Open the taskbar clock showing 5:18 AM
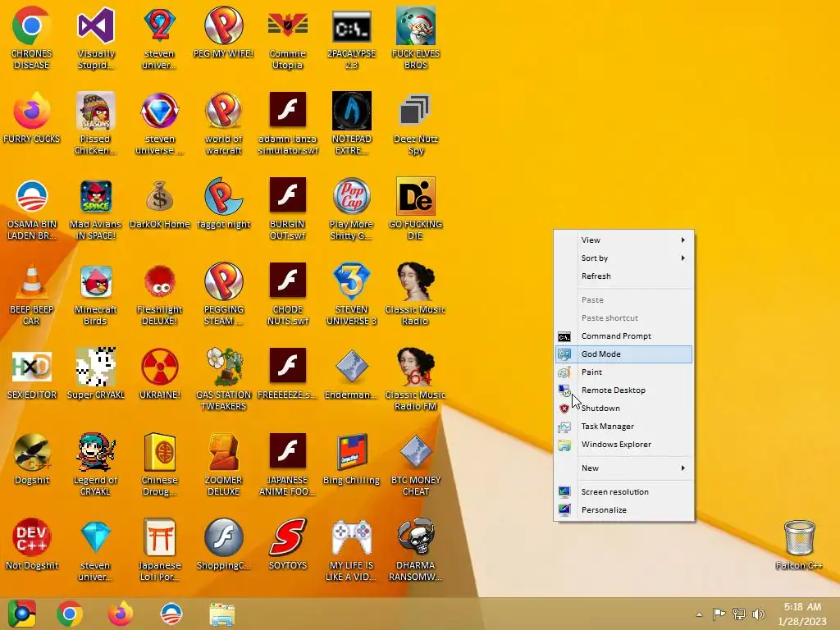Screen dimensions: 840x630 coord(802,614)
